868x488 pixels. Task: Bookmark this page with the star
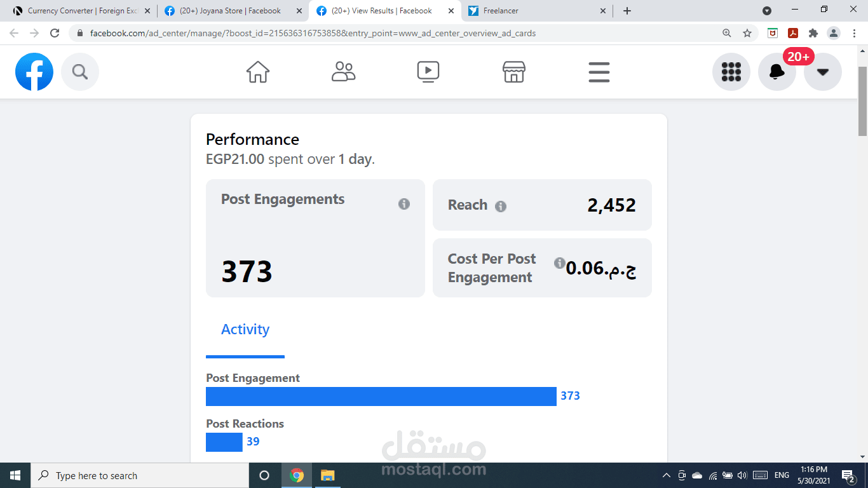coord(747,33)
